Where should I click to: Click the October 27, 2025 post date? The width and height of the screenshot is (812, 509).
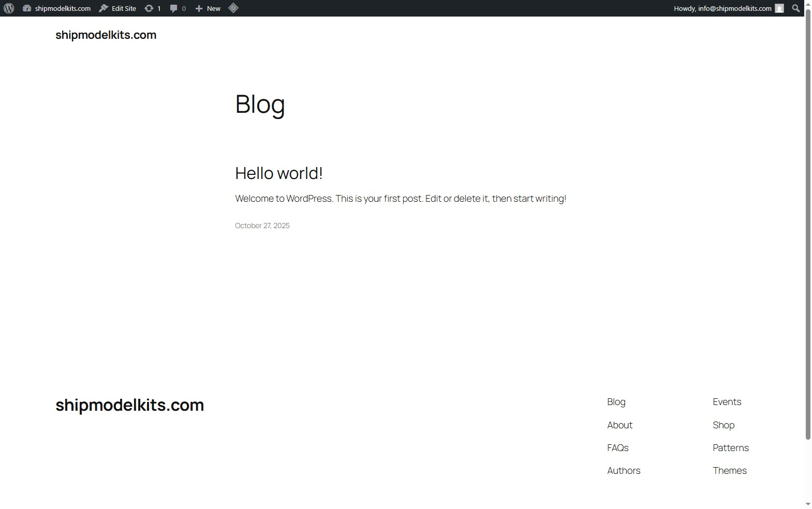(x=262, y=226)
